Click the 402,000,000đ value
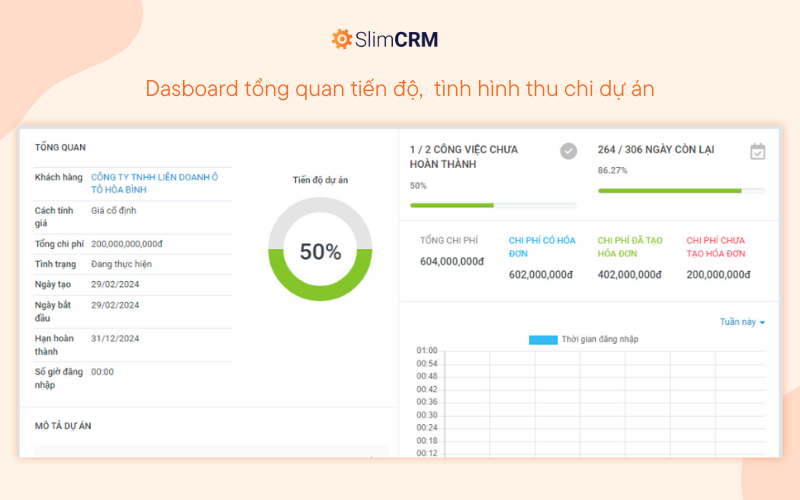The width and height of the screenshot is (800, 500). point(629,274)
